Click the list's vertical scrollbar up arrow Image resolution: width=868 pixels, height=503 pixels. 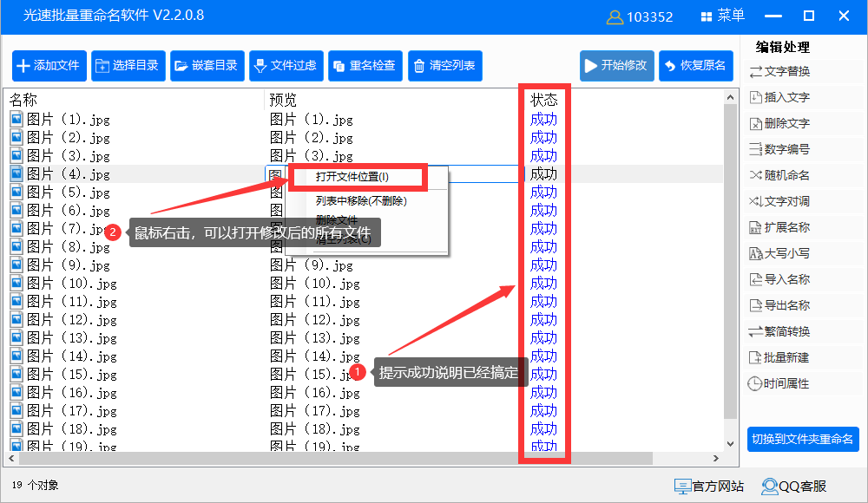point(730,97)
